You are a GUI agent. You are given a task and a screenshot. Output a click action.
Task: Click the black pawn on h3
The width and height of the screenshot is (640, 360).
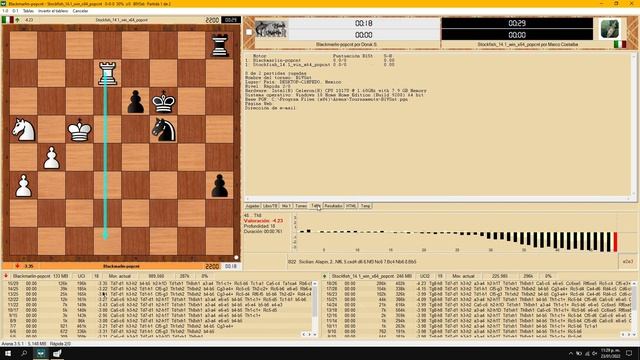pyautogui.click(x=220, y=186)
